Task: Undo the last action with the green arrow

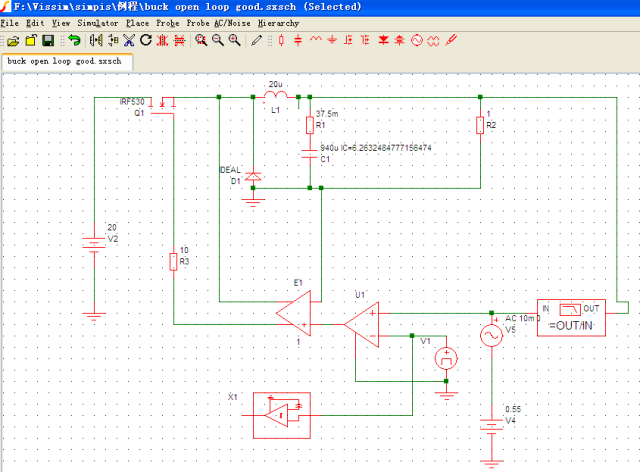Action: pyautogui.click(x=74, y=40)
